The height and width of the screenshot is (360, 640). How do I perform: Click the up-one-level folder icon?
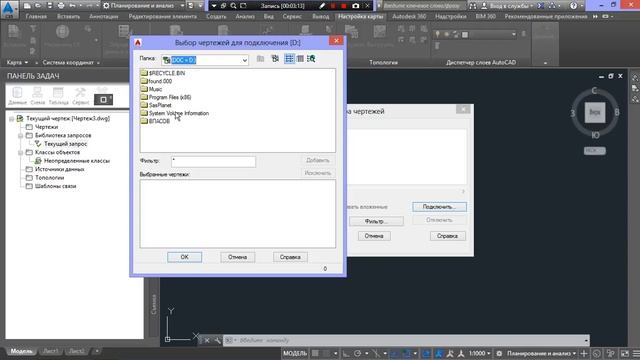click(260, 59)
